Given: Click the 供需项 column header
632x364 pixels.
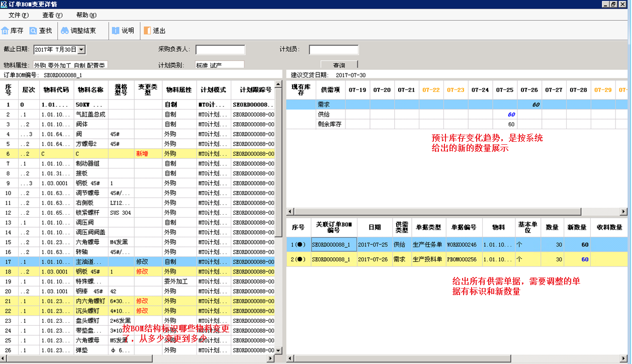Looking at the screenshot, I should click(x=330, y=90).
